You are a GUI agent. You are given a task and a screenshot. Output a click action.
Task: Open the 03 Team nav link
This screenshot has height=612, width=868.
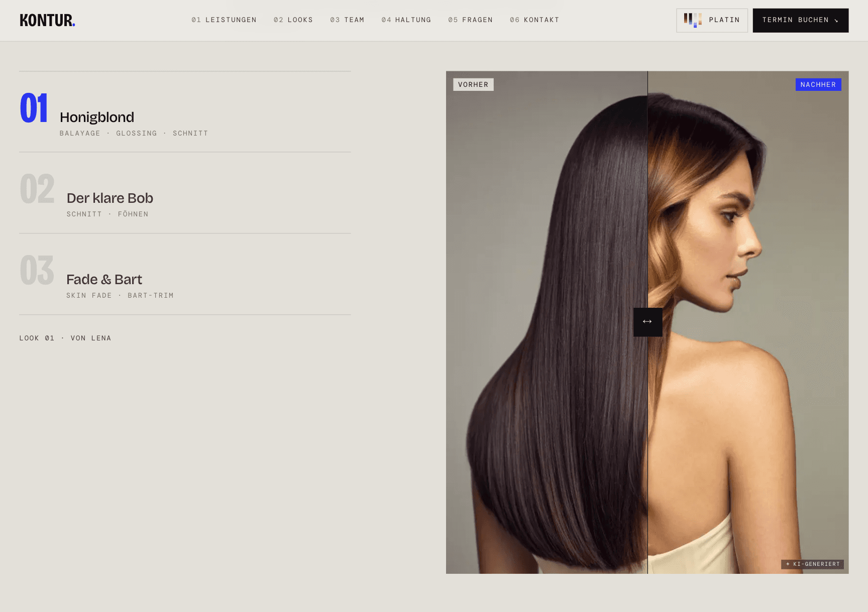coord(347,20)
